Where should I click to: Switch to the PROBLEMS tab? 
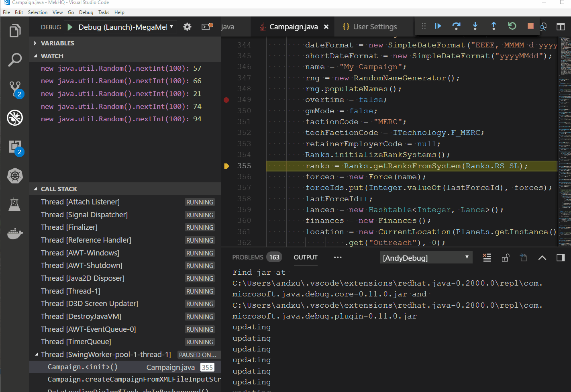(x=248, y=257)
